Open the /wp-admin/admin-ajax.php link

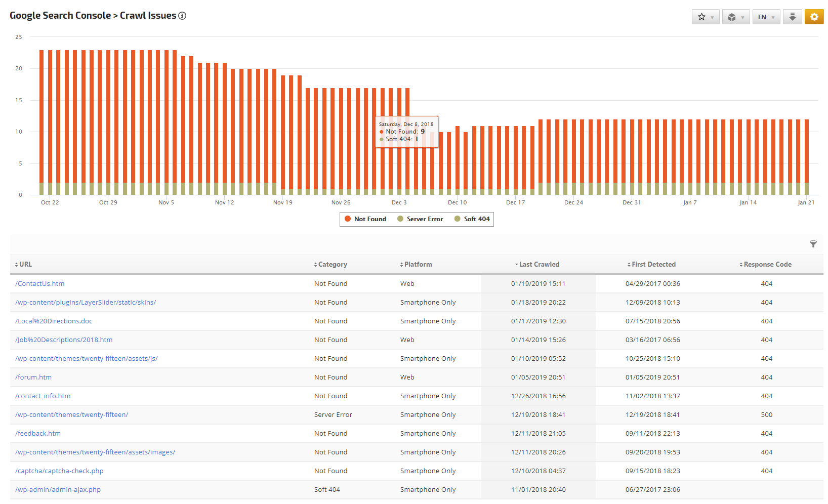[x=58, y=490]
